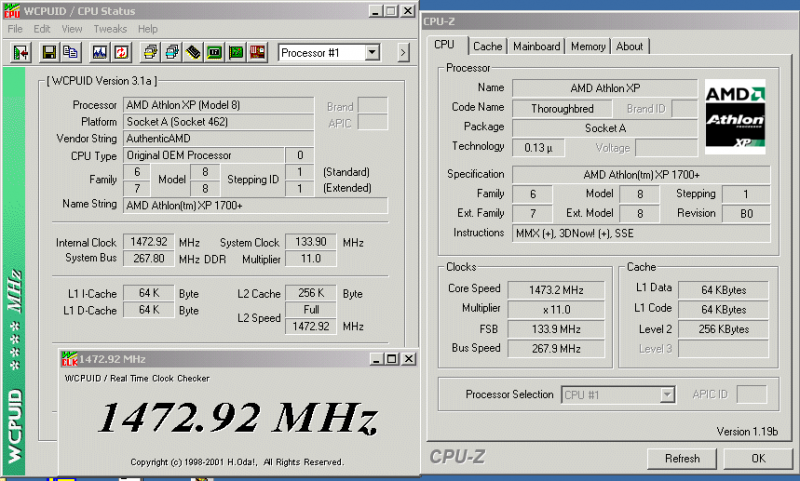Click the CPU-Z Code Name 'Thoroughbred' field
The image size is (800, 481).
click(x=562, y=109)
